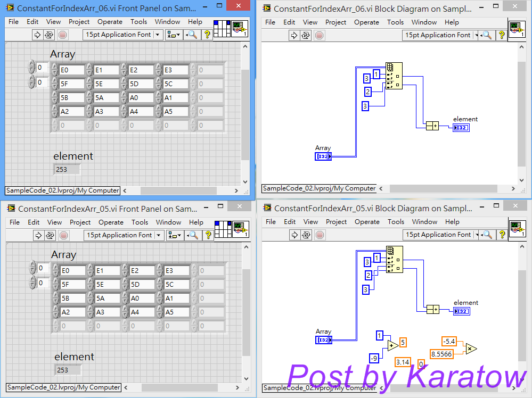Open the 15pt Application Font dropdown
This screenshot has width=532, height=398.
122,34
